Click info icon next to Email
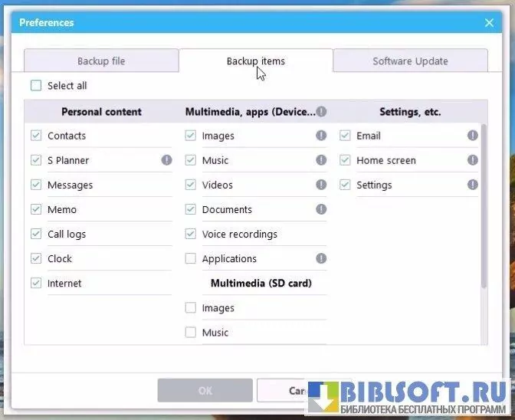 point(473,136)
